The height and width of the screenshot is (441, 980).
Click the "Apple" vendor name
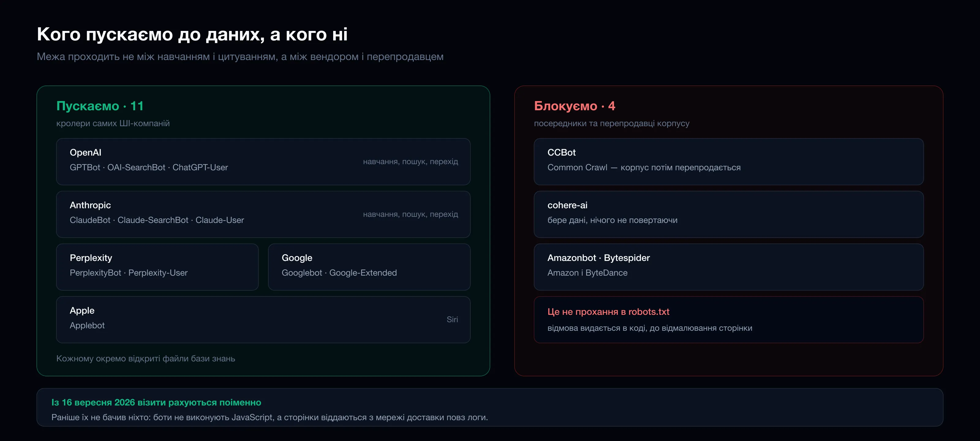pyautogui.click(x=82, y=311)
